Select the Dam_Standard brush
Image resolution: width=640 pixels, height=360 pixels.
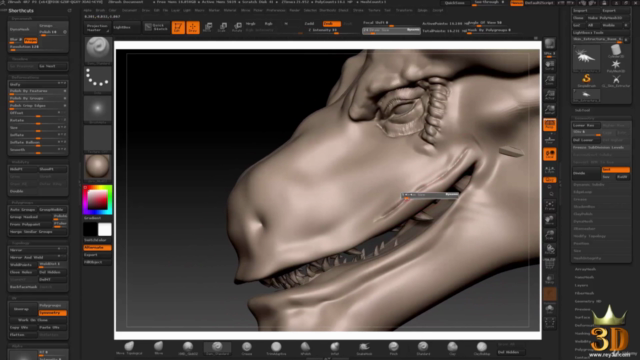click(217, 348)
